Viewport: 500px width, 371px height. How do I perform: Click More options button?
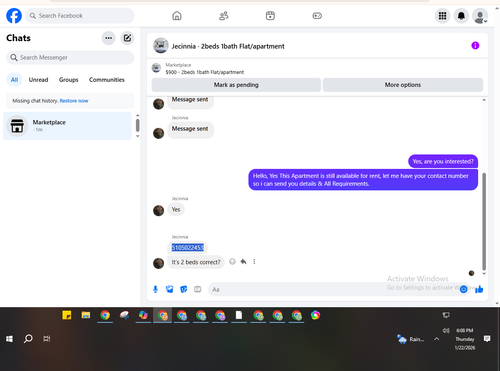(x=403, y=85)
